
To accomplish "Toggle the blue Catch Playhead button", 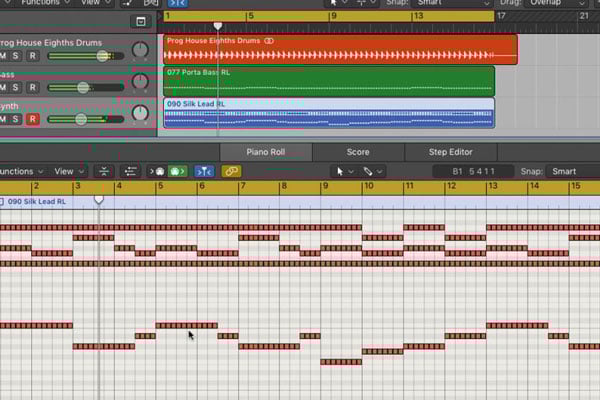I will coord(204,171).
